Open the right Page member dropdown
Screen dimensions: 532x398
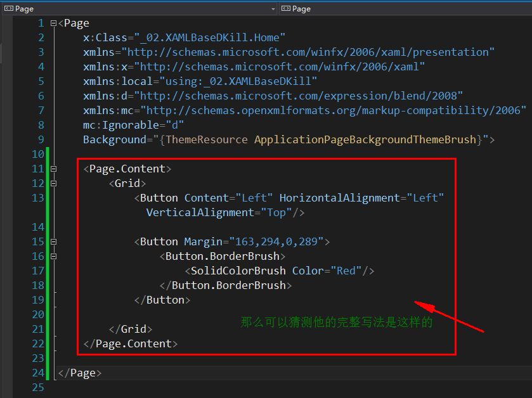point(405,9)
